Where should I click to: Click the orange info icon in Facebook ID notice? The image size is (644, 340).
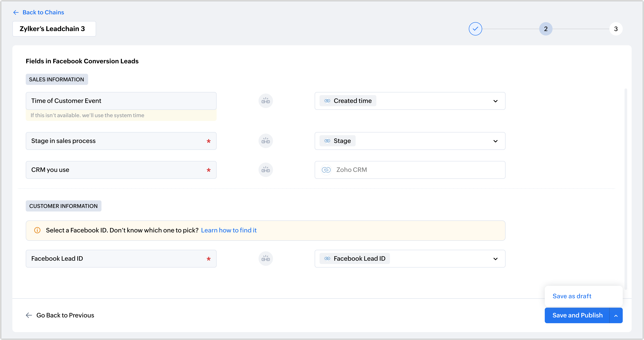37,230
